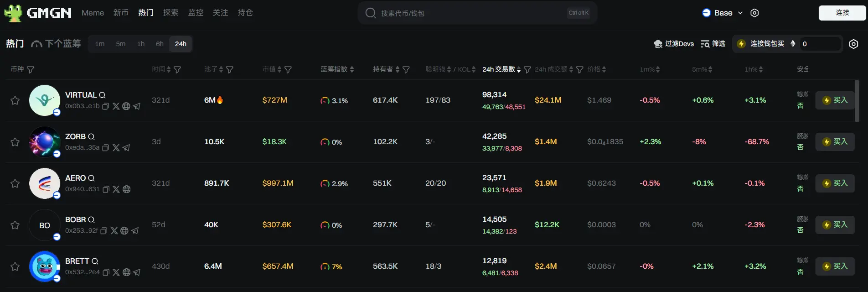Open VIRTUAL's X (Twitter) link
The height and width of the screenshot is (292, 868).
[116, 106]
